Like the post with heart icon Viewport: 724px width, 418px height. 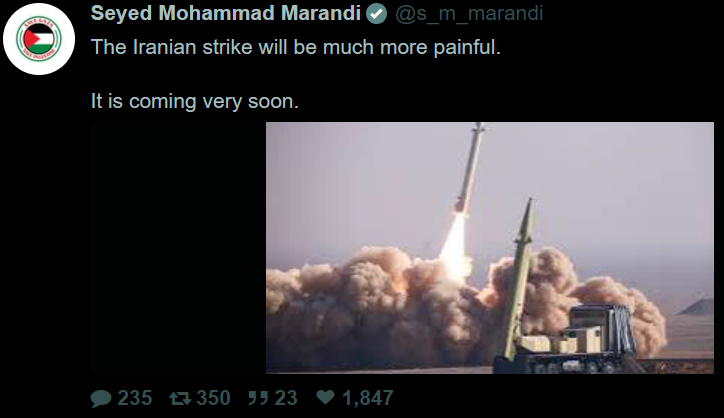(326, 397)
